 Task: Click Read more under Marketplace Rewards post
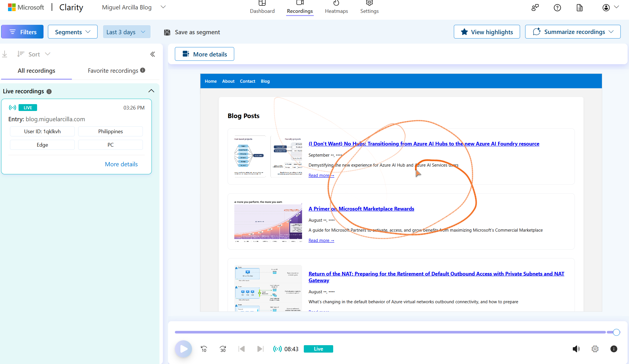(x=321, y=240)
